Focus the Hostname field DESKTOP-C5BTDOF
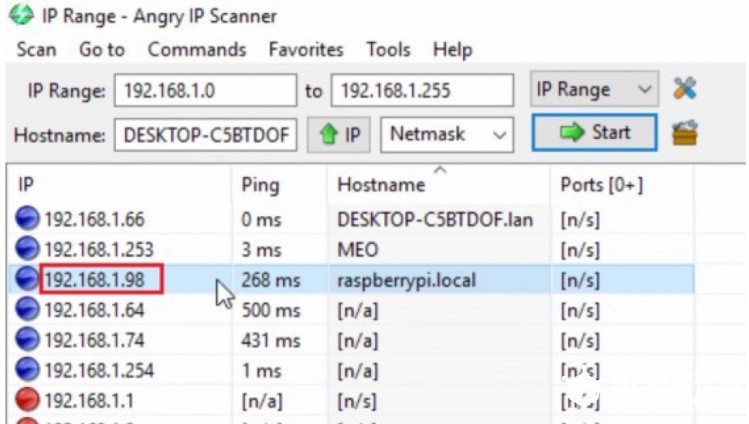Image resolution: width=749 pixels, height=424 pixels. click(x=205, y=135)
